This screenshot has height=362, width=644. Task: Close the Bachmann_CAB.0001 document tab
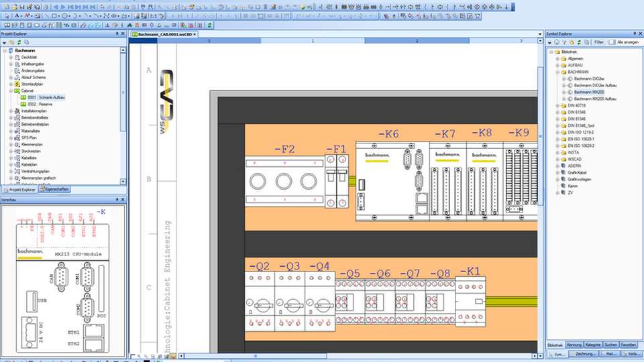(x=195, y=34)
